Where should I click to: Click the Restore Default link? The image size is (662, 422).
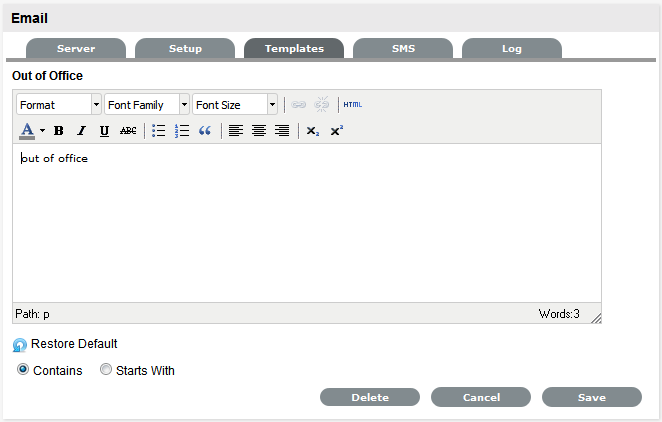click(74, 344)
